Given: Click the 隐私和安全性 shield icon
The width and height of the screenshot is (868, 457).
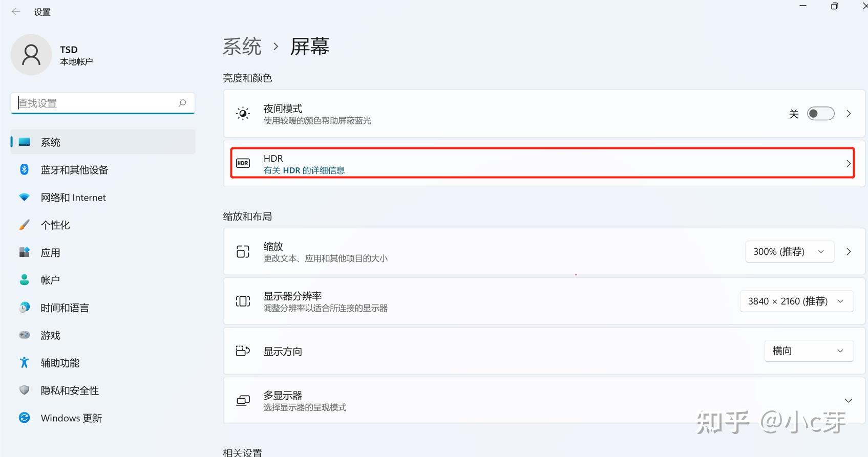Looking at the screenshot, I should click(24, 390).
